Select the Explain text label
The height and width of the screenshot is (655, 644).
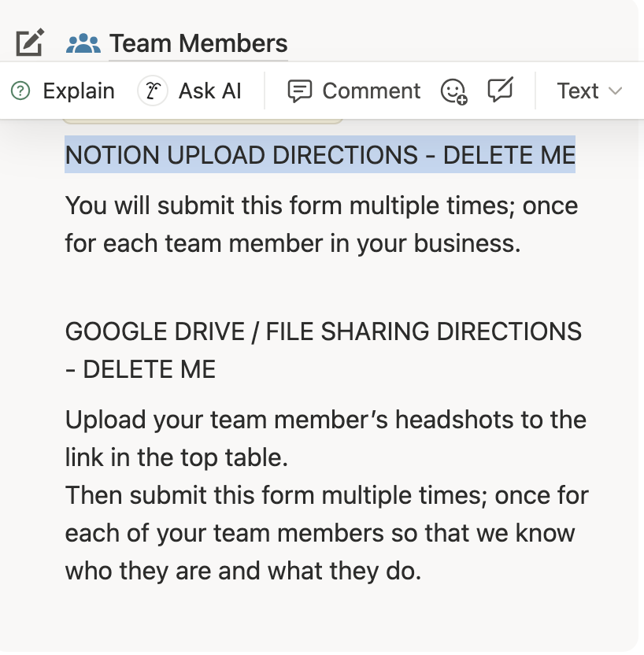tap(78, 91)
